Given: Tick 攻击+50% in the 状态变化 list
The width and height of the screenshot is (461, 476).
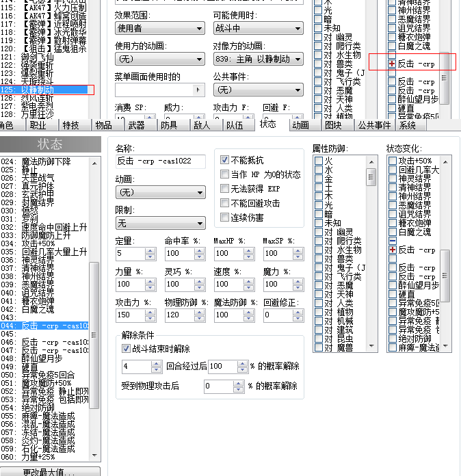Looking at the screenshot, I should (x=393, y=161).
